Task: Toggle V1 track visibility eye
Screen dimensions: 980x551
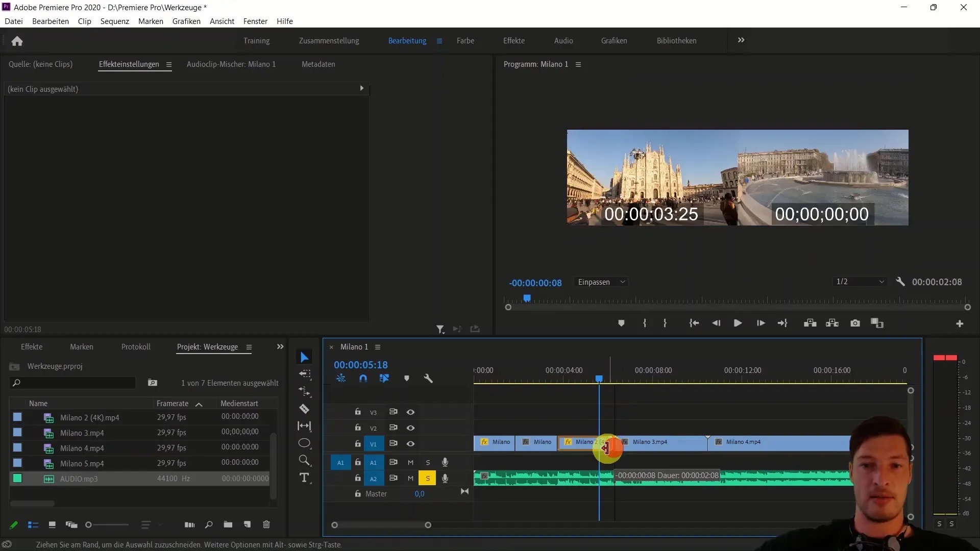Action: click(x=410, y=444)
